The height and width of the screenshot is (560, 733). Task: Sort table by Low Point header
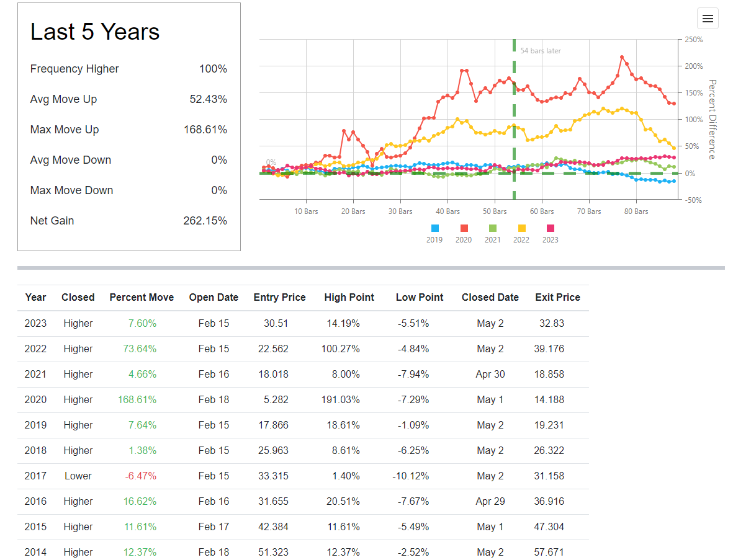(x=420, y=298)
